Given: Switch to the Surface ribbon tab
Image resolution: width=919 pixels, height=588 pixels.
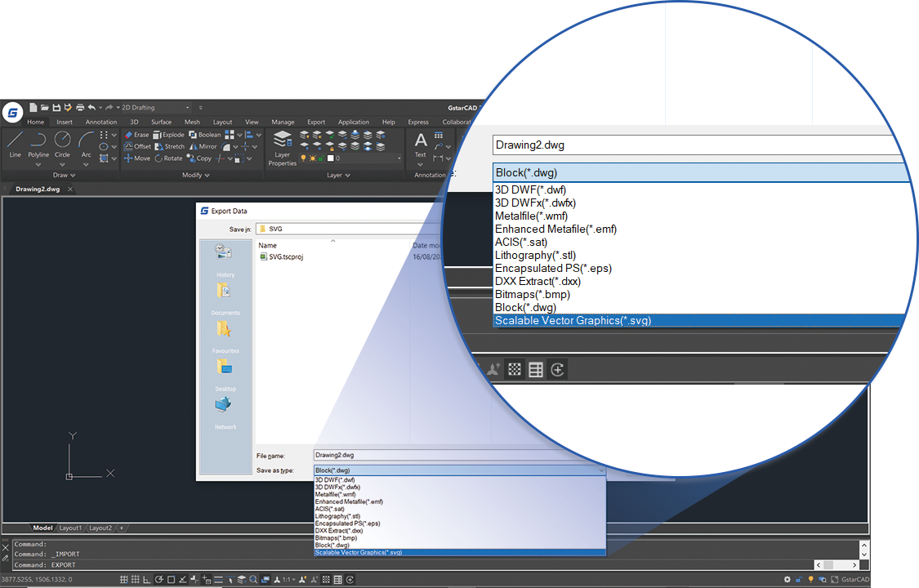Looking at the screenshot, I should [161, 122].
